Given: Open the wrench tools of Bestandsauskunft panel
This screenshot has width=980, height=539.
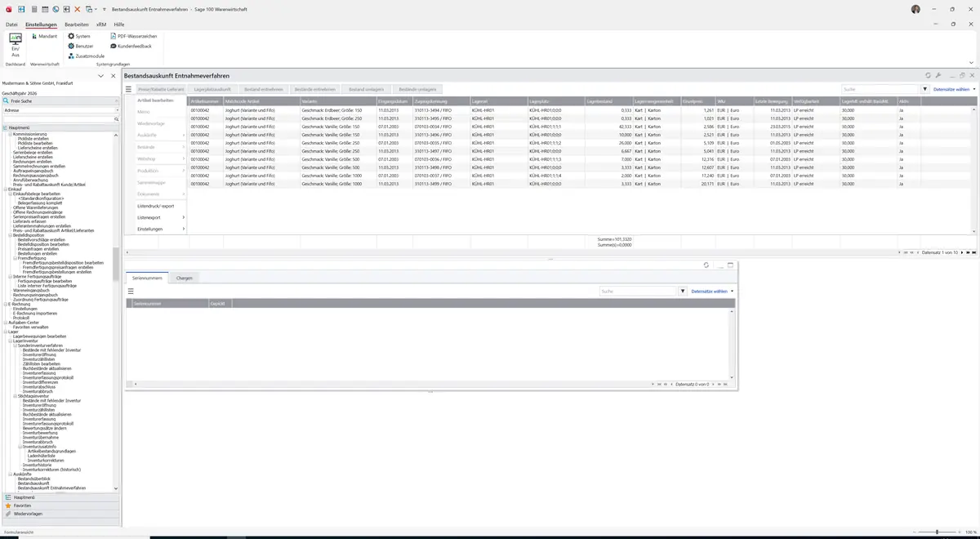Looking at the screenshot, I should (938, 75).
